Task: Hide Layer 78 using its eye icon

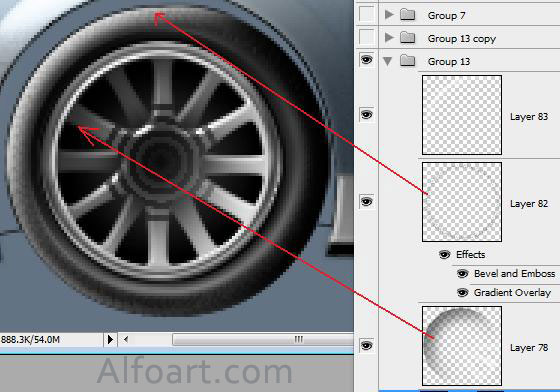Action: (366, 346)
